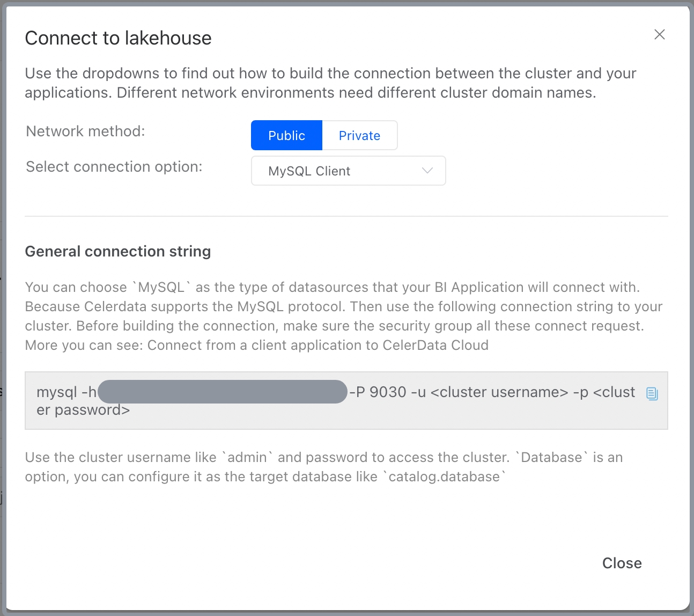Click the '<cluster username>' placeholder text

[x=499, y=392]
